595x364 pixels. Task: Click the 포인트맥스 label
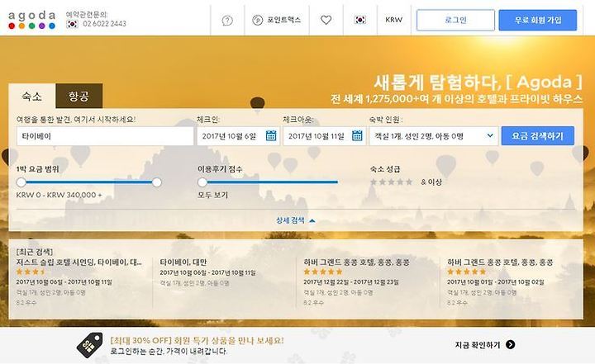coord(283,20)
